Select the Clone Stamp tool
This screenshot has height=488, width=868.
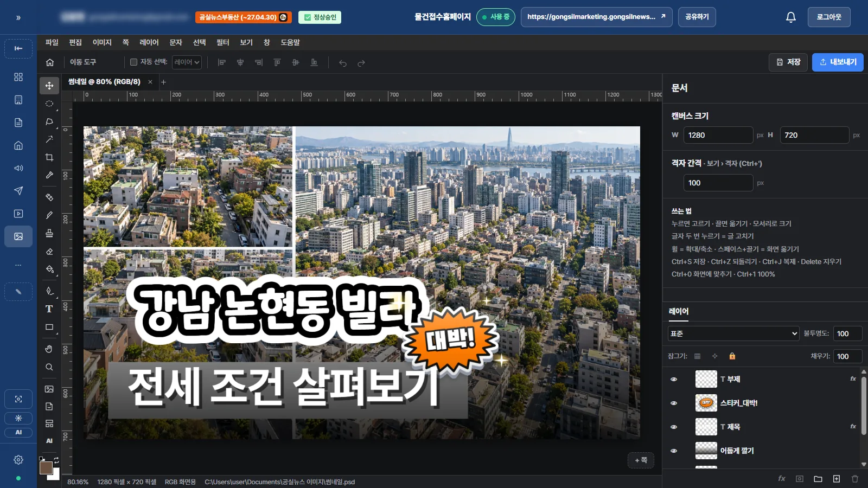[x=49, y=233]
